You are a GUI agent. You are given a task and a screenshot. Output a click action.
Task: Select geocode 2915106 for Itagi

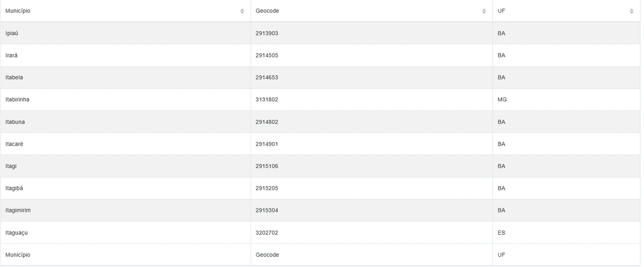[x=267, y=166]
